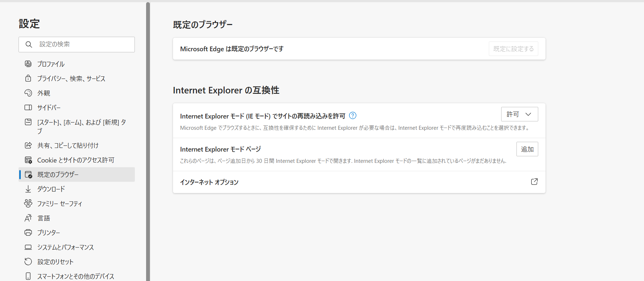Screen dimensions: 644x281
Task: Open the サイドバー settings section
Action: point(77,107)
